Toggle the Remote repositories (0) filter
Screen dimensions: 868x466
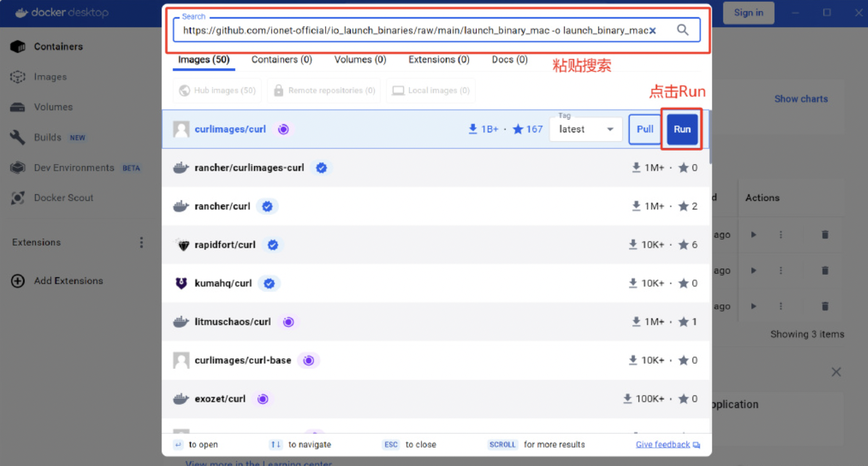(x=324, y=91)
